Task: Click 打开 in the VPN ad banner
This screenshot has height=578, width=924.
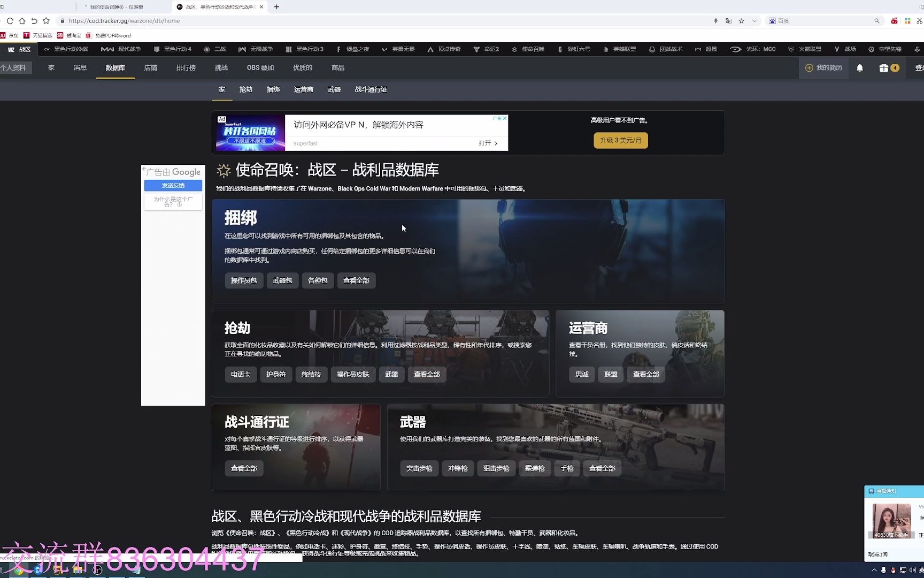Action: coord(488,143)
